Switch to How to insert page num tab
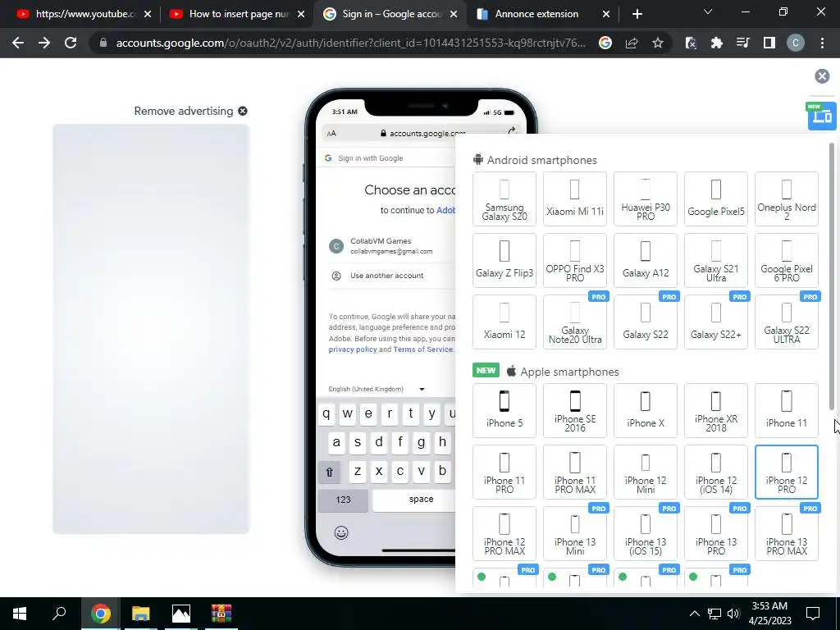The height and width of the screenshot is (630, 840). pyautogui.click(x=236, y=14)
